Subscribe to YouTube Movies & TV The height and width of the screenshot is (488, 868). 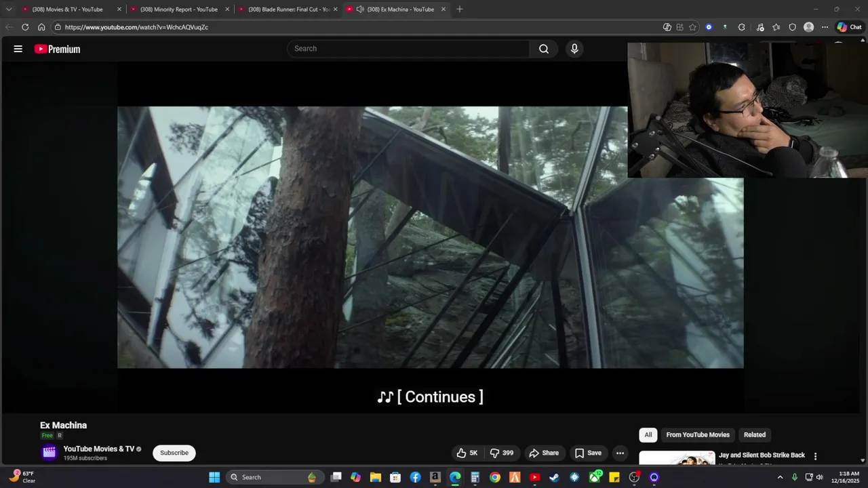click(x=174, y=453)
